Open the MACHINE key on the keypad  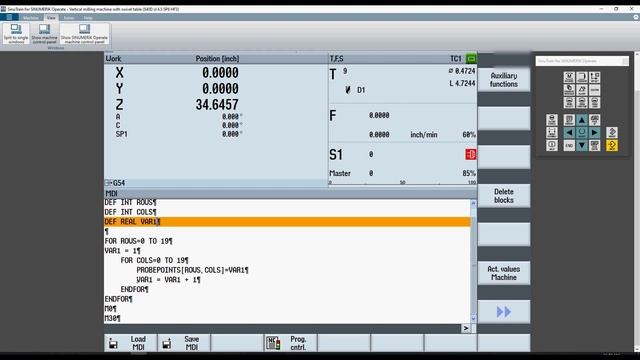tap(569, 77)
